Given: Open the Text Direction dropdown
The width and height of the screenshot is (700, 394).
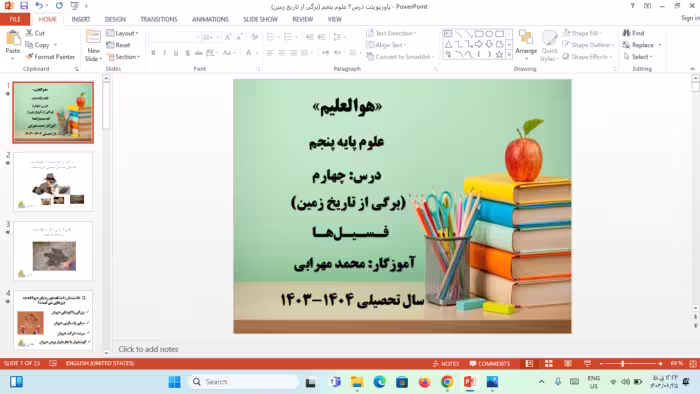Looking at the screenshot, I should [391, 33].
